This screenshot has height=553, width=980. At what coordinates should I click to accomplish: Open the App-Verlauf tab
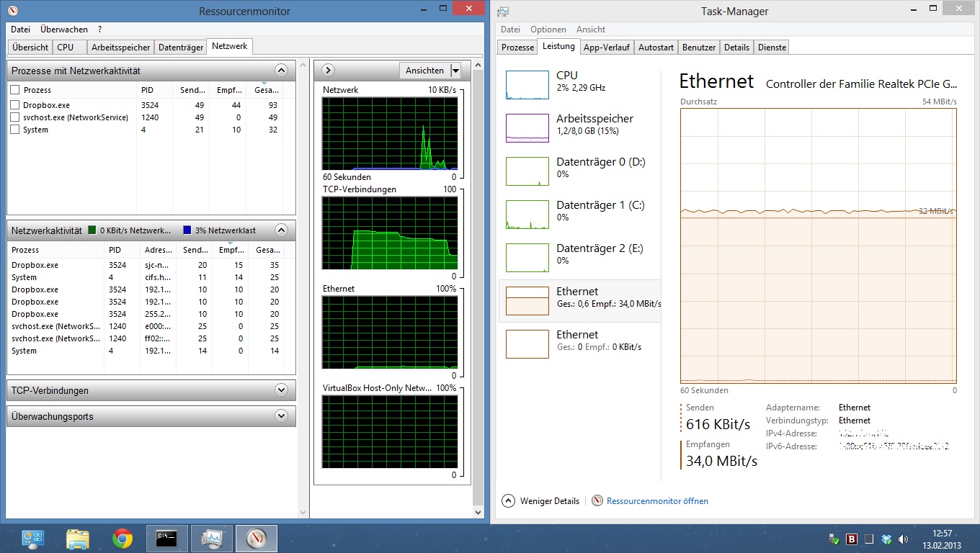click(607, 47)
